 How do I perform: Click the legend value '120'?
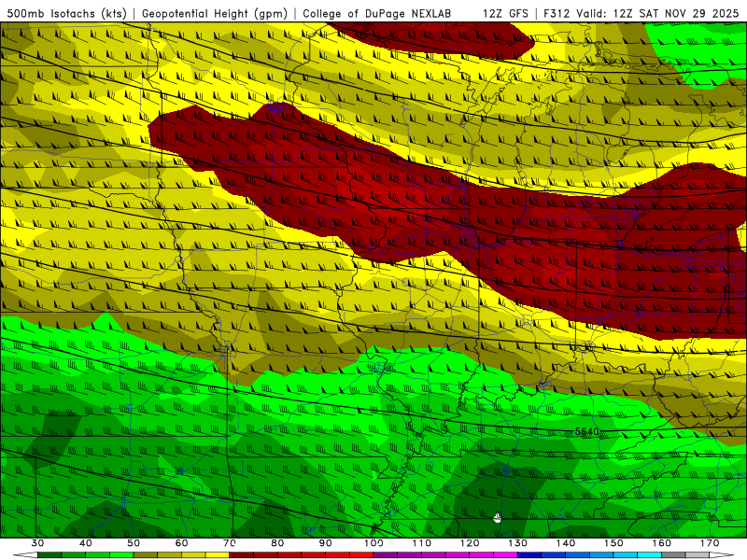pyautogui.click(x=470, y=543)
